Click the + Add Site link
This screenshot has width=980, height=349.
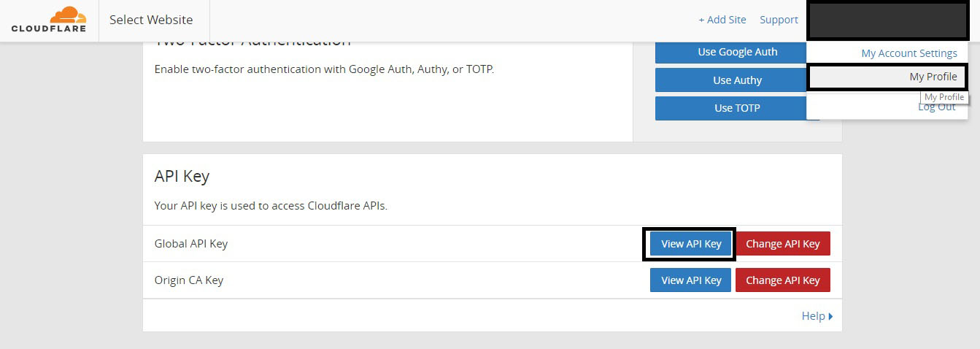[x=722, y=20]
